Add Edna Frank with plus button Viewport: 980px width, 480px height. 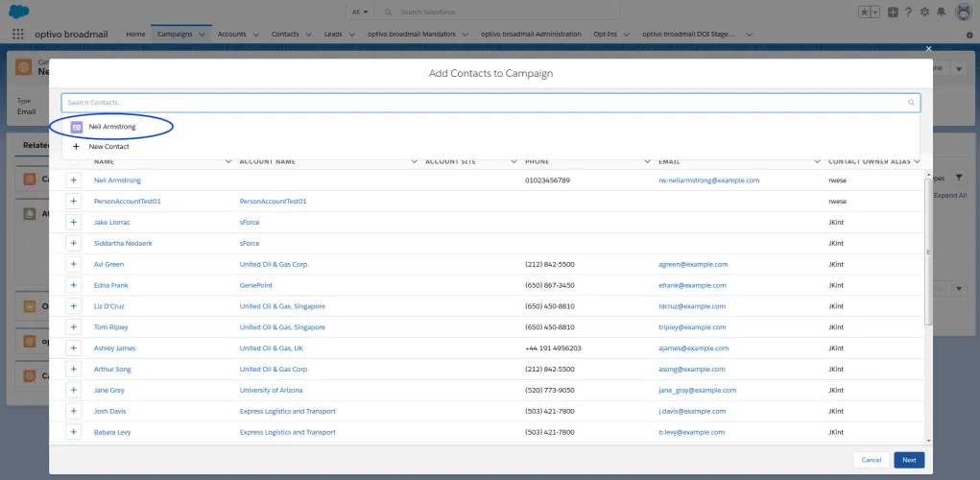(73, 285)
